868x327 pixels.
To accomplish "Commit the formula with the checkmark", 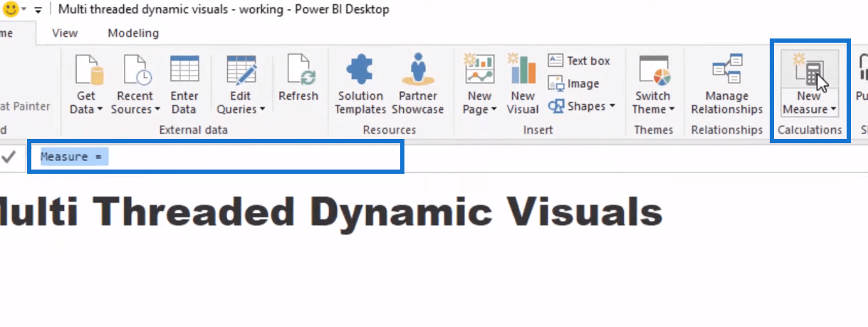I will [9, 157].
